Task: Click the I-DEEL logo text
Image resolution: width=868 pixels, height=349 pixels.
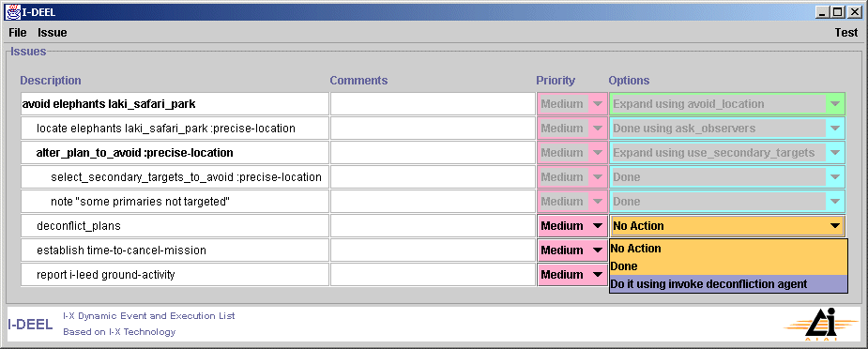Action: coord(30,325)
